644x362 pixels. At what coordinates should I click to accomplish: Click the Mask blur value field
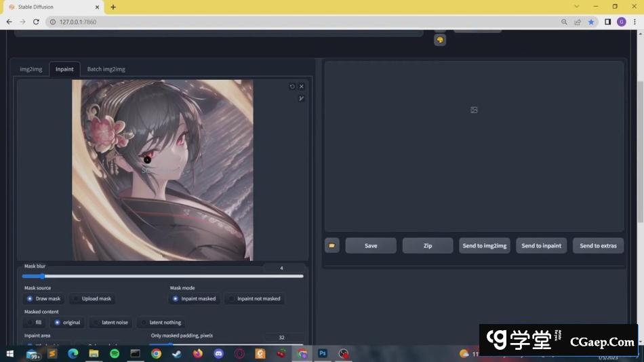(282, 268)
